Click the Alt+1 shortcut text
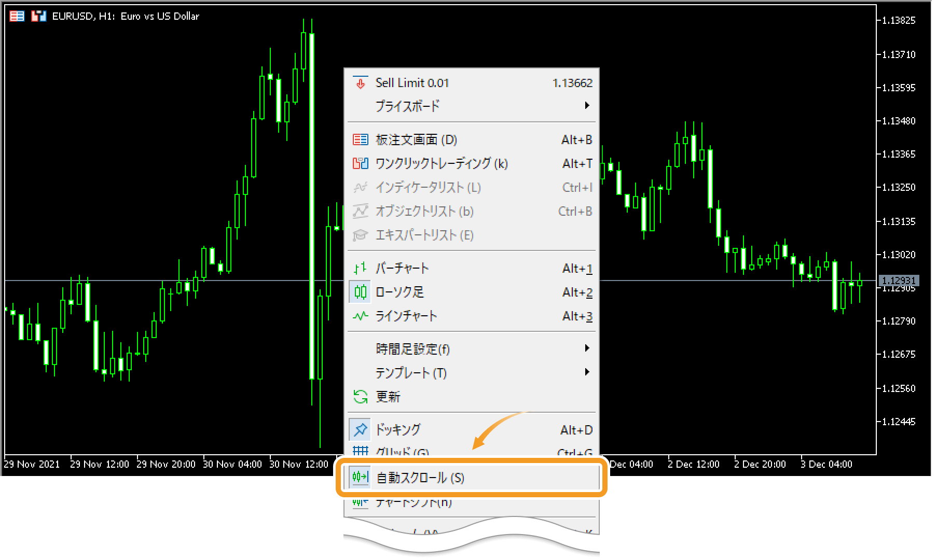This screenshot has width=937, height=560. tap(577, 268)
